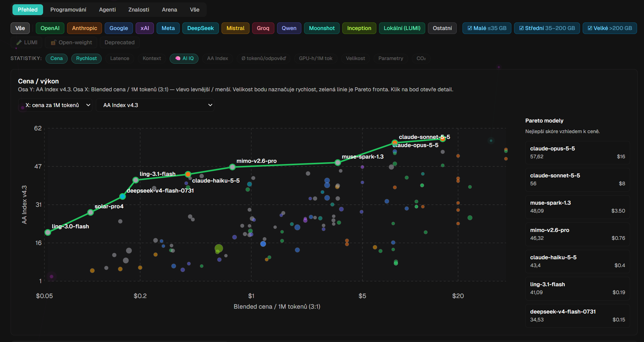Screen dimensions: 644x342
Task: Toggle the Malé ≤35 GB checkbox
Action: (487, 28)
